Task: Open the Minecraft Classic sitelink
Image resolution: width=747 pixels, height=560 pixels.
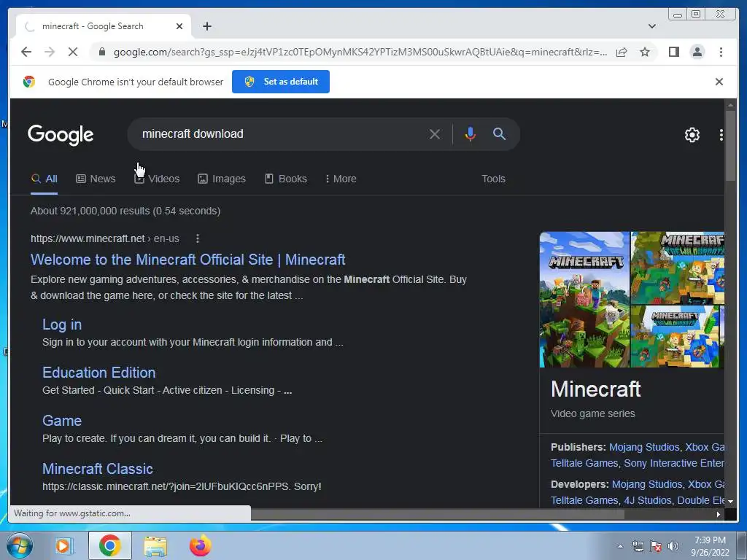Action: coord(97,469)
